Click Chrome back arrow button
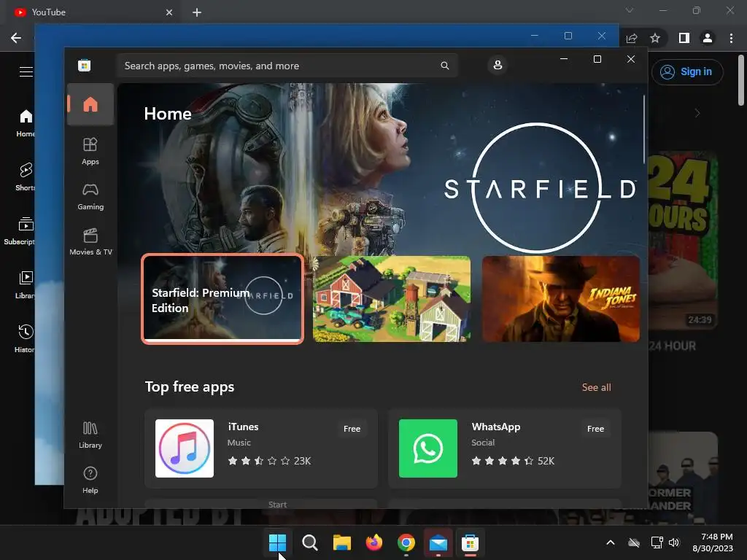747x560 pixels. coord(16,38)
